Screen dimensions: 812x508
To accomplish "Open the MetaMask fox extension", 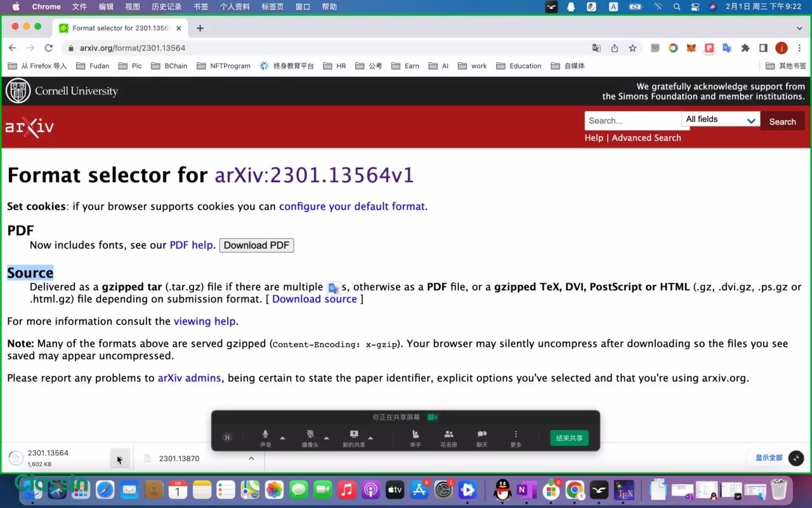I will 691,48.
